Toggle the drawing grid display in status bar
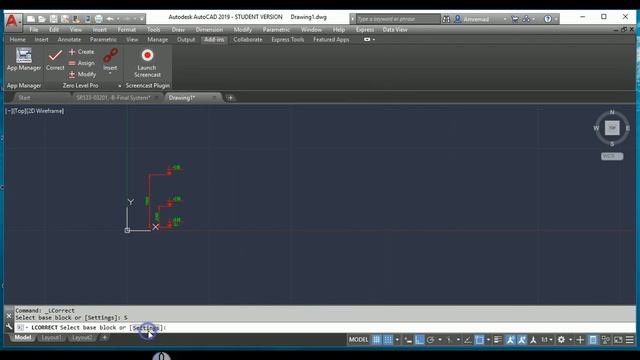Viewport: 640px width, 360px height. [376, 340]
